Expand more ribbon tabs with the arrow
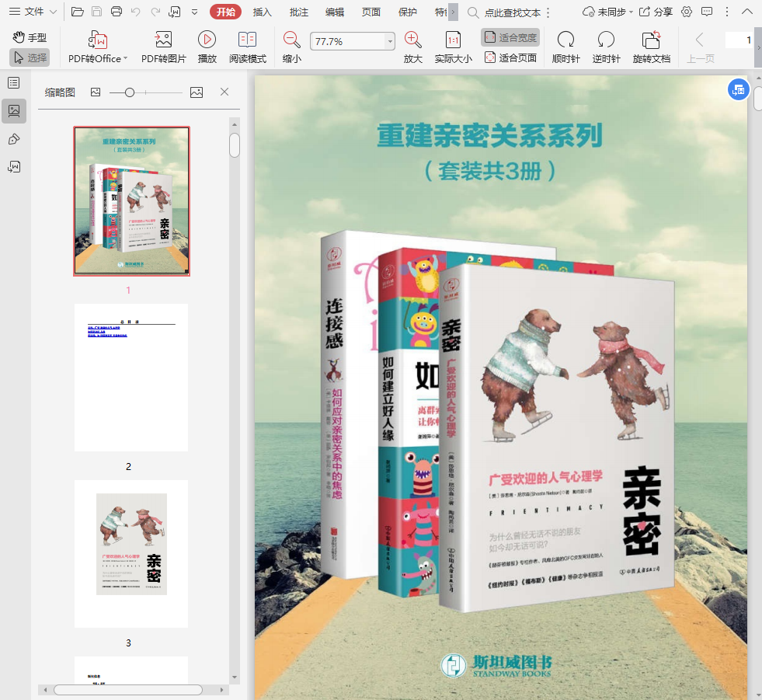 [x=453, y=12]
